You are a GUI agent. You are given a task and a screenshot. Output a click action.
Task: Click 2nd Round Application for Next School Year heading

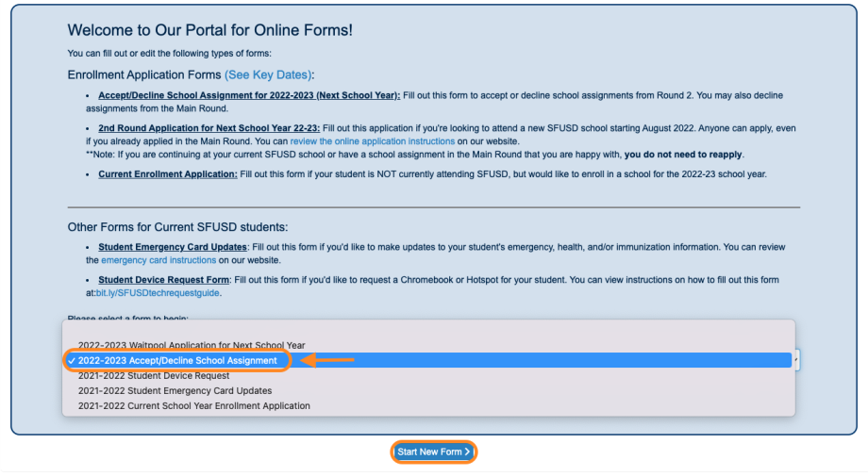click(209, 128)
